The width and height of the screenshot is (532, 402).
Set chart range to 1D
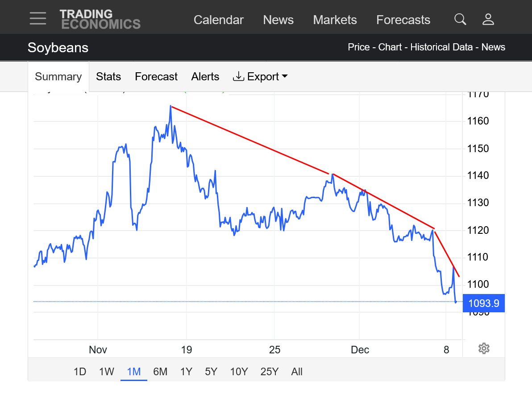80,372
